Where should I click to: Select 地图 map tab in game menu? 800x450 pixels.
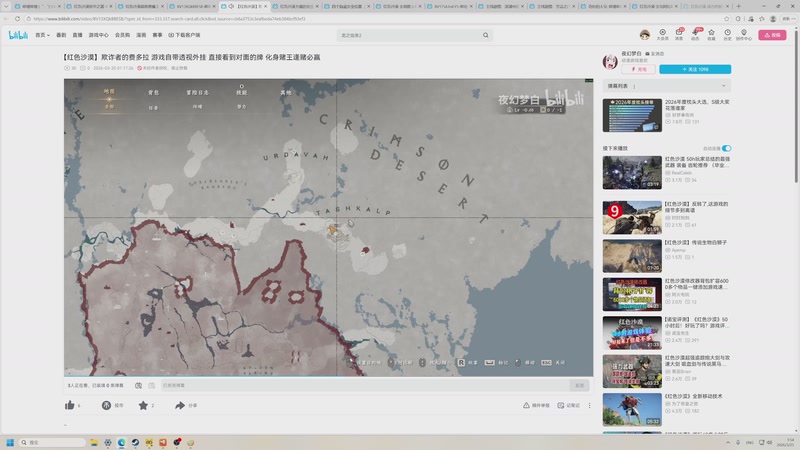click(x=109, y=92)
